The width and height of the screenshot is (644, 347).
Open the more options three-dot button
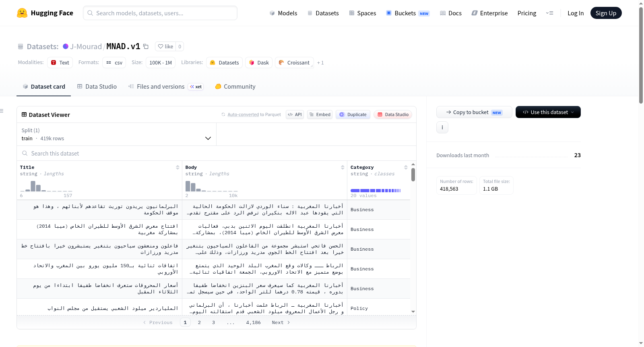(x=442, y=127)
